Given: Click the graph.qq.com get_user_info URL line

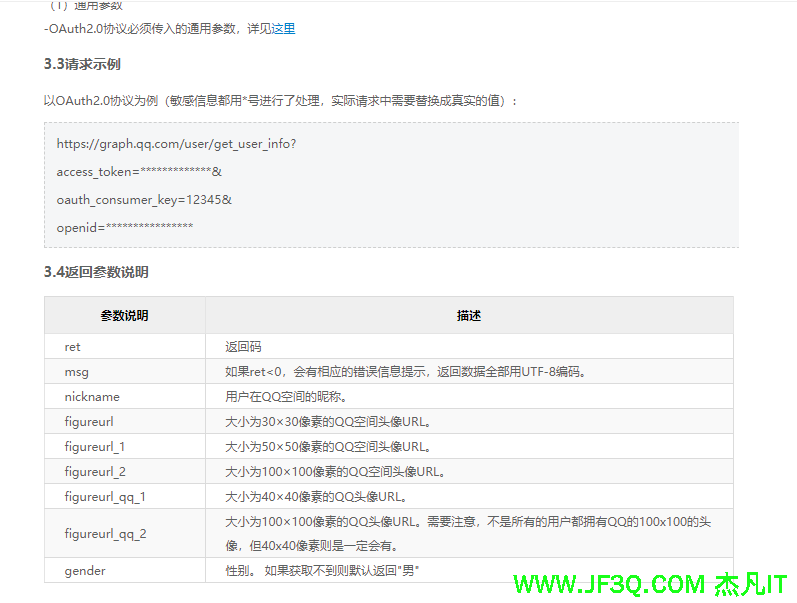Looking at the screenshot, I should [176, 144].
